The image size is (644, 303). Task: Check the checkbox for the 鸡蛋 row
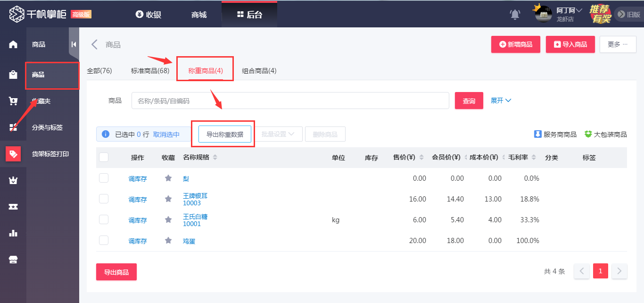click(104, 240)
